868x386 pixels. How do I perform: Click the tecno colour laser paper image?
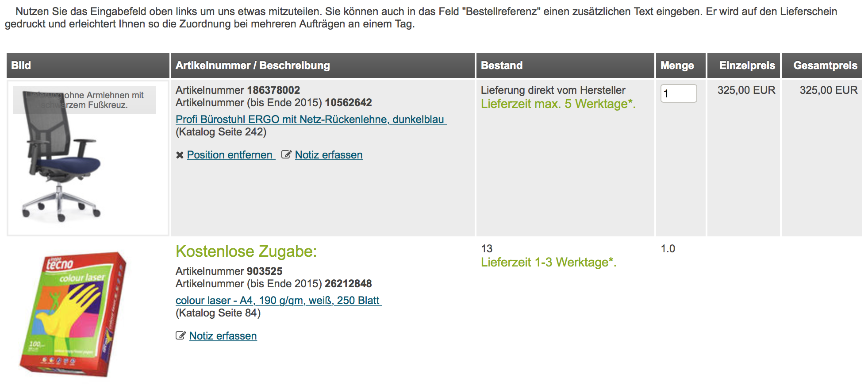[73, 314]
